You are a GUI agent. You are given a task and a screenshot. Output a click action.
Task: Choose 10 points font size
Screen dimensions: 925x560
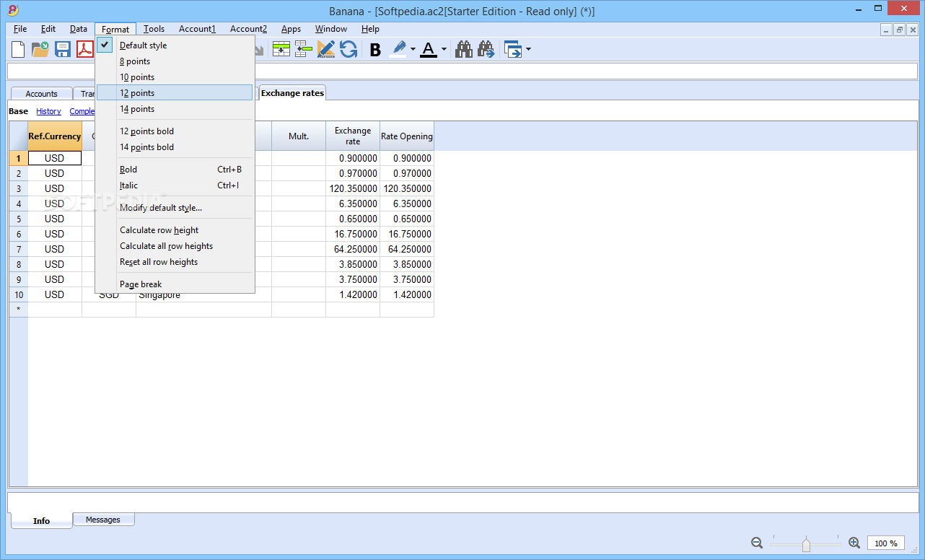[175, 77]
